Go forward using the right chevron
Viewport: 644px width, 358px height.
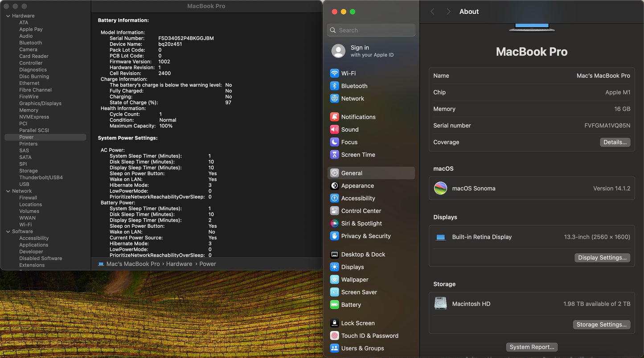click(448, 12)
